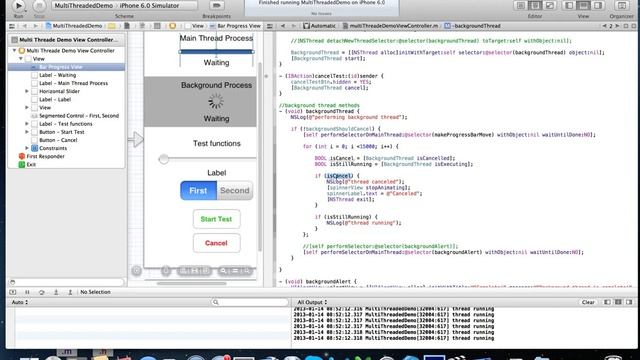
Task: Open the MultiThreadedDemo scheme selector
Action: (84, 6)
